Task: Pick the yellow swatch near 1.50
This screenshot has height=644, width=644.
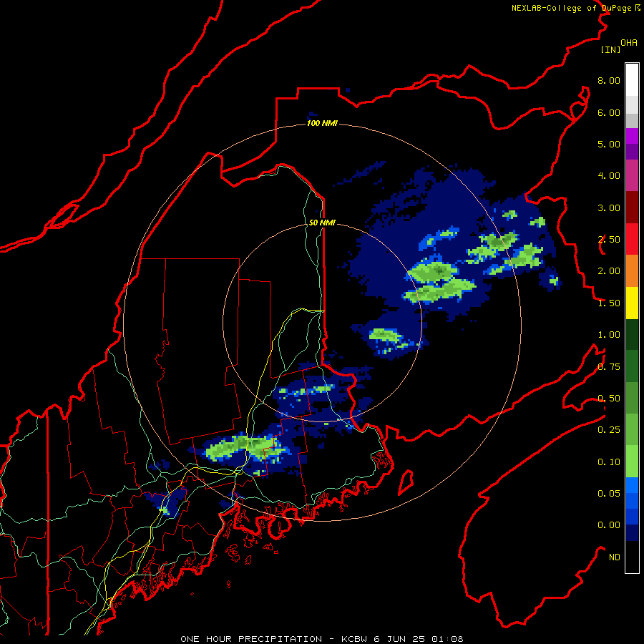Action: pyautogui.click(x=632, y=303)
